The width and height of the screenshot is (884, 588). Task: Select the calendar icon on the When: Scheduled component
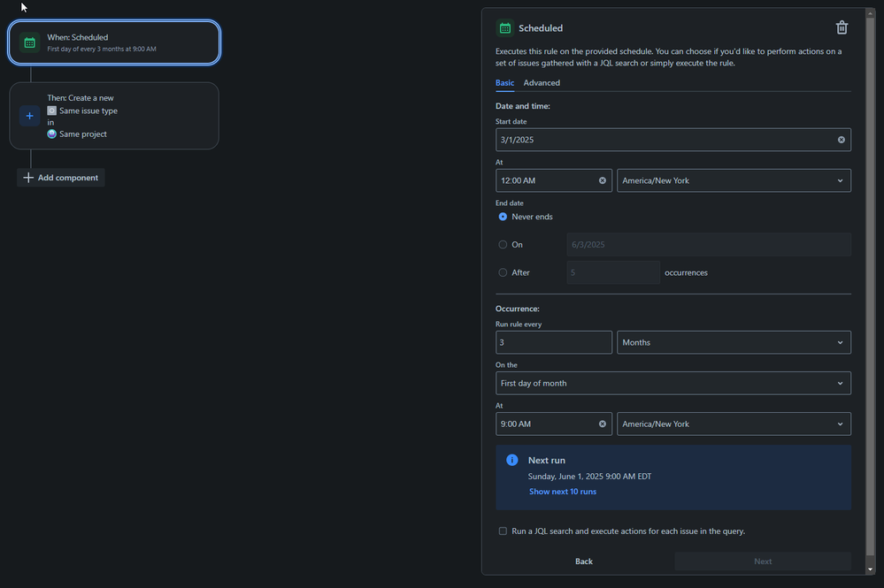29,42
